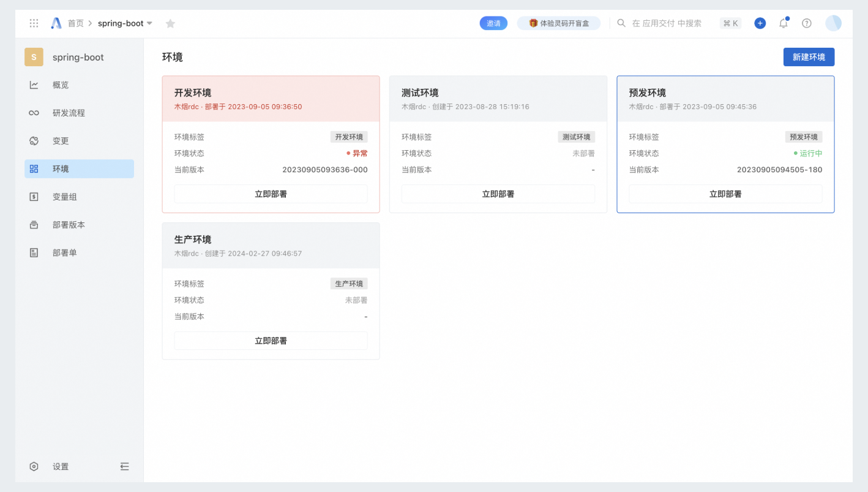Image resolution: width=868 pixels, height=492 pixels.
Task: Open 概览 in the sidebar
Action: coord(79,85)
